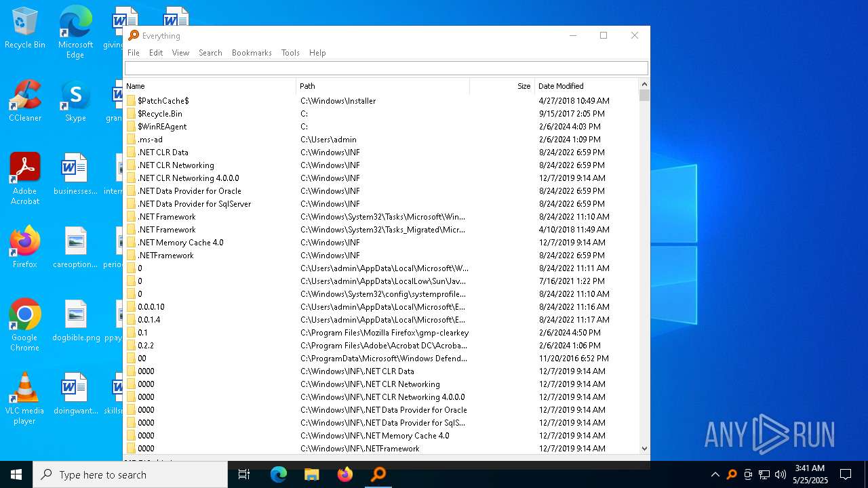Open VLC media player desktop shortcut
This screenshot has height=488, width=868.
point(25,399)
